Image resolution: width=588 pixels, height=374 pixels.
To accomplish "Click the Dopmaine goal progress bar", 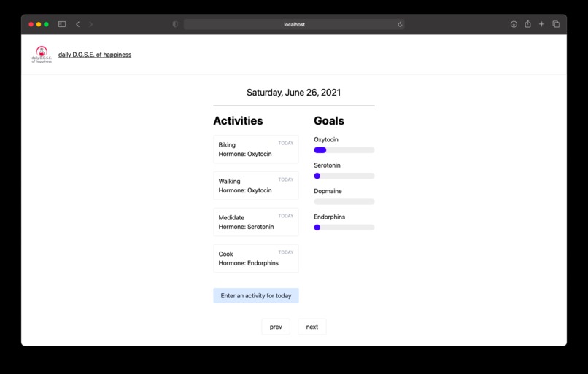I will pos(344,202).
